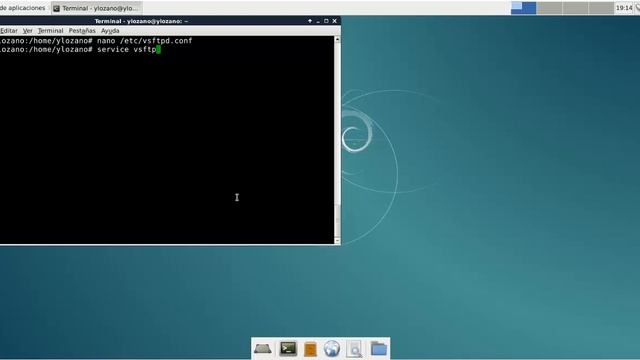This screenshot has width=640, height=360.
Task: Click the Show Desktop icon in the dock
Action: tap(262, 349)
